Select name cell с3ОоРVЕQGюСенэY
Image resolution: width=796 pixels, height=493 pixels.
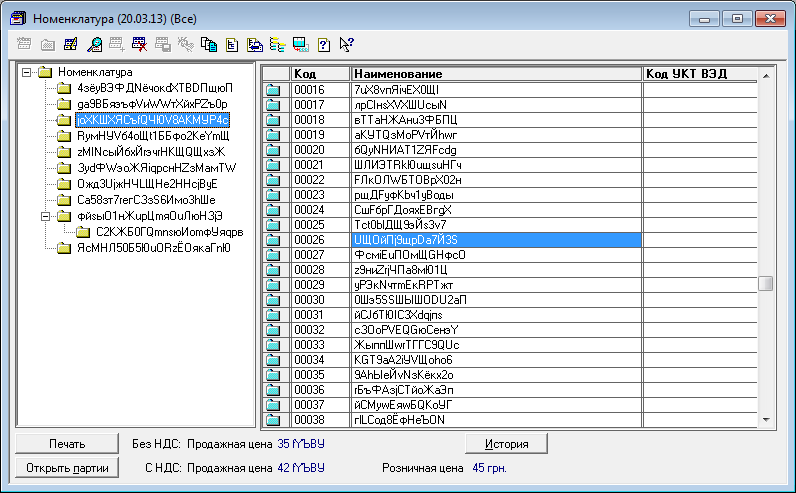pyautogui.click(x=496, y=330)
